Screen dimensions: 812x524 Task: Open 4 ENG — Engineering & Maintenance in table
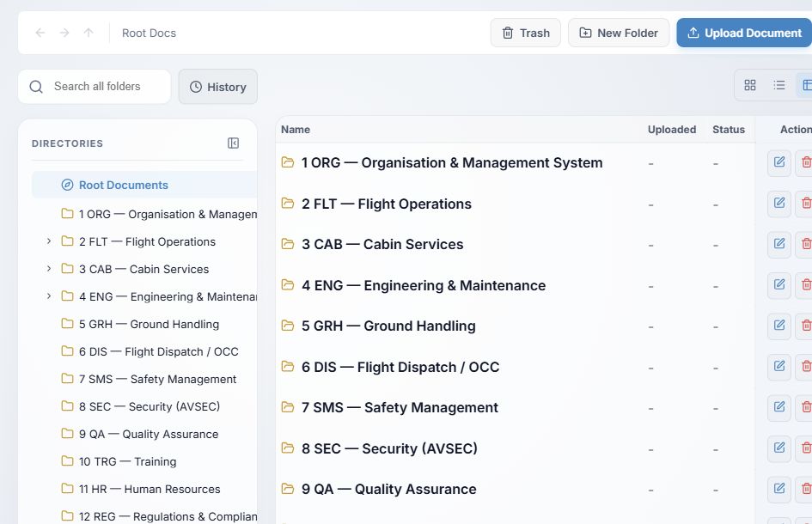[x=424, y=285]
